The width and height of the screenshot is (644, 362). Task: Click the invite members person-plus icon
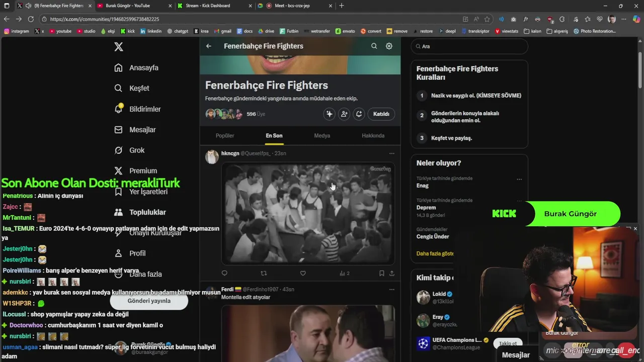(344, 114)
